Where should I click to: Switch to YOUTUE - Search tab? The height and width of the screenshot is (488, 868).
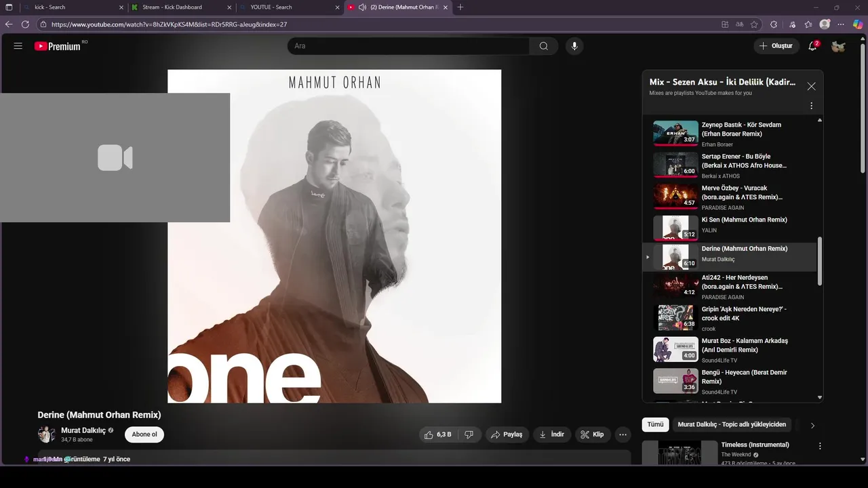click(x=289, y=7)
